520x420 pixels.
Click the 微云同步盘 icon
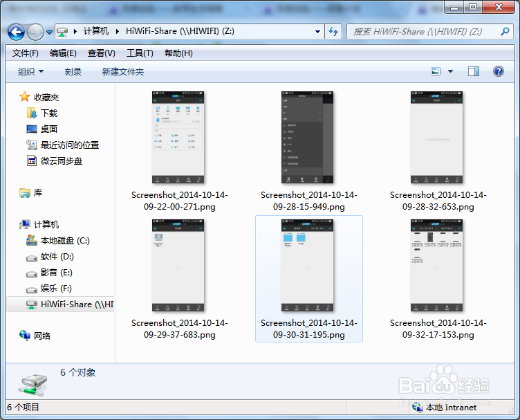(x=32, y=161)
